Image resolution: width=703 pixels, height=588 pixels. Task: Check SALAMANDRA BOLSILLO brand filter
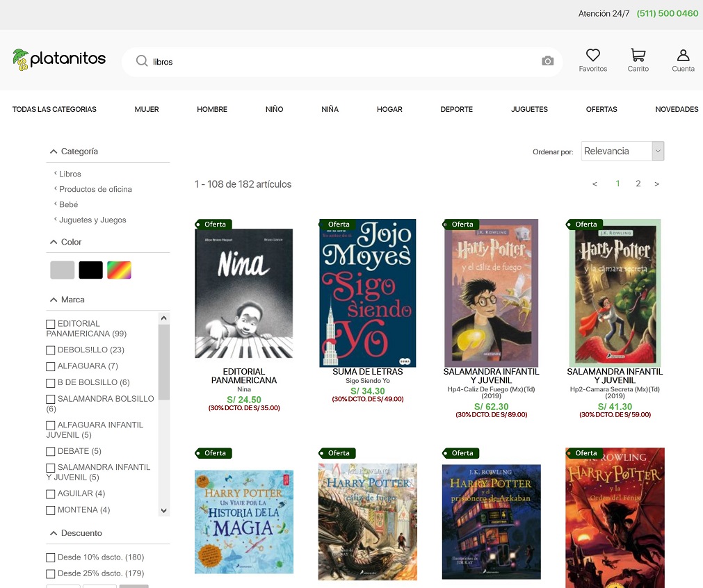point(51,399)
